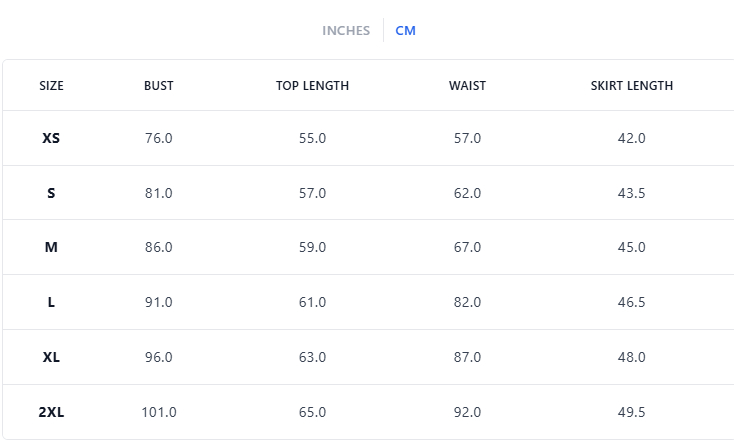Screen dimensions: 734x444
Task: Select the CM unit option
Action: 405,31
